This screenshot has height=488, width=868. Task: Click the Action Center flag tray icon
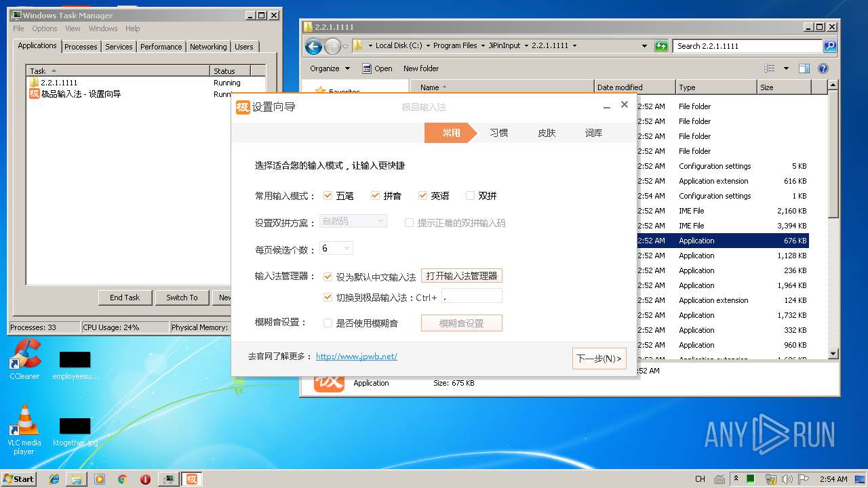pyautogui.click(x=804, y=479)
